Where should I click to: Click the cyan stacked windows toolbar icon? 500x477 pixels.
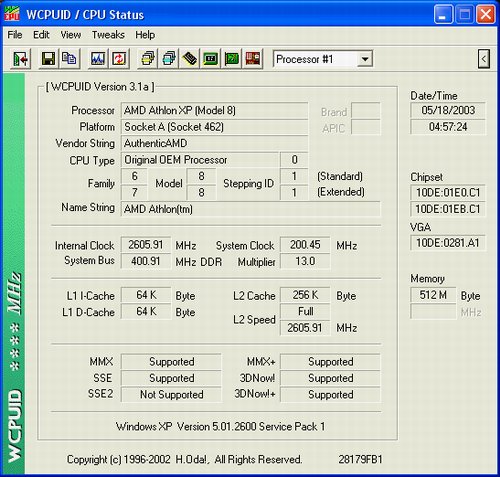(x=169, y=59)
